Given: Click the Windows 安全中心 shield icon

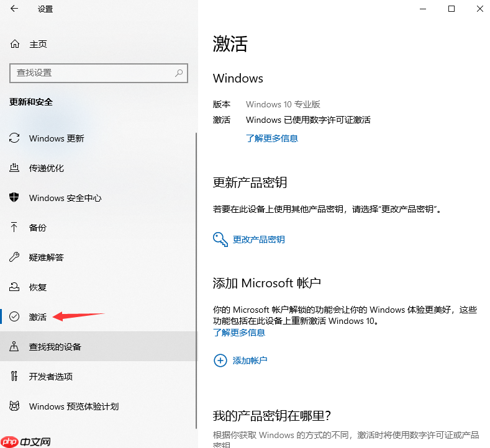Looking at the screenshot, I should [x=14, y=197].
